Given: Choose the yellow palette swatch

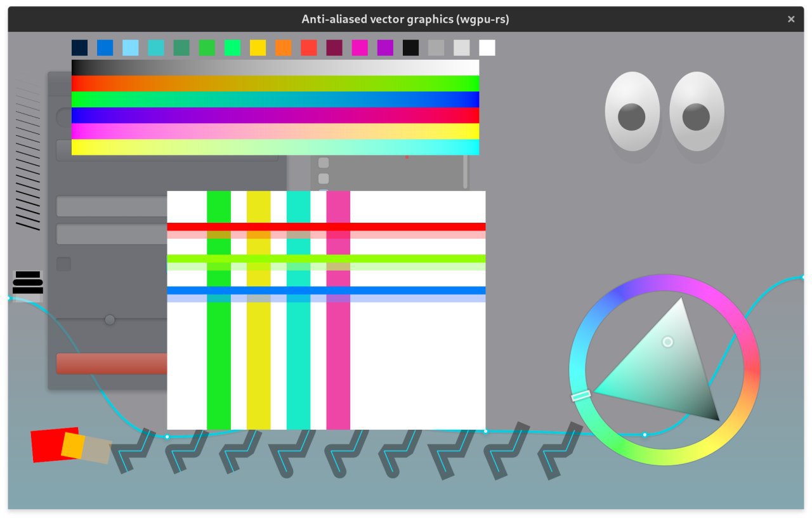Looking at the screenshot, I should (x=258, y=48).
